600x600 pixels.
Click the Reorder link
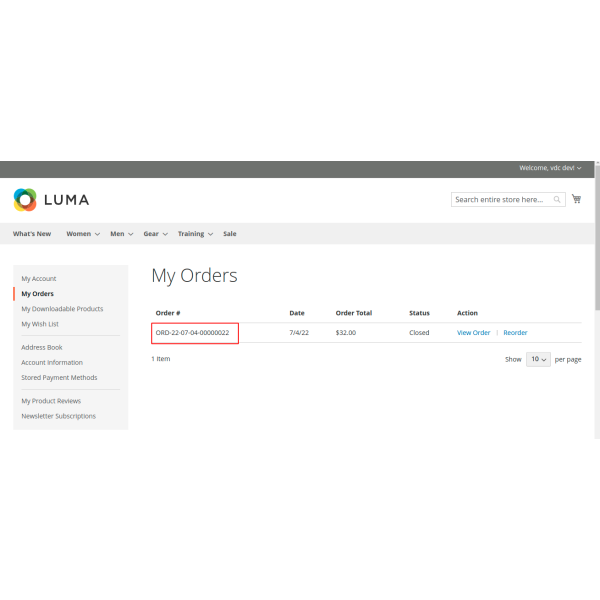click(x=515, y=333)
